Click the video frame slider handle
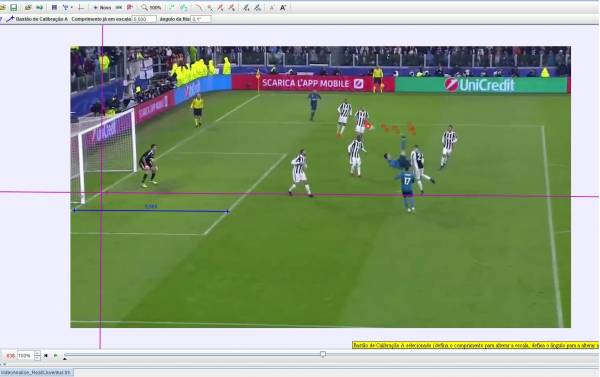The width and height of the screenshot is (600, 377). (323, 354)
